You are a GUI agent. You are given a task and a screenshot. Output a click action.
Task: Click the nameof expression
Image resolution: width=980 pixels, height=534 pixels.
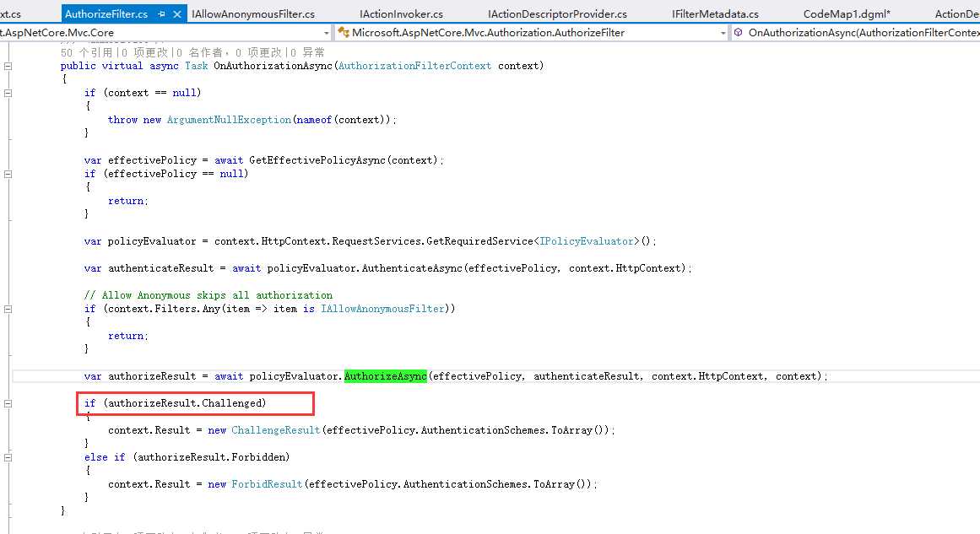[314, 120]
